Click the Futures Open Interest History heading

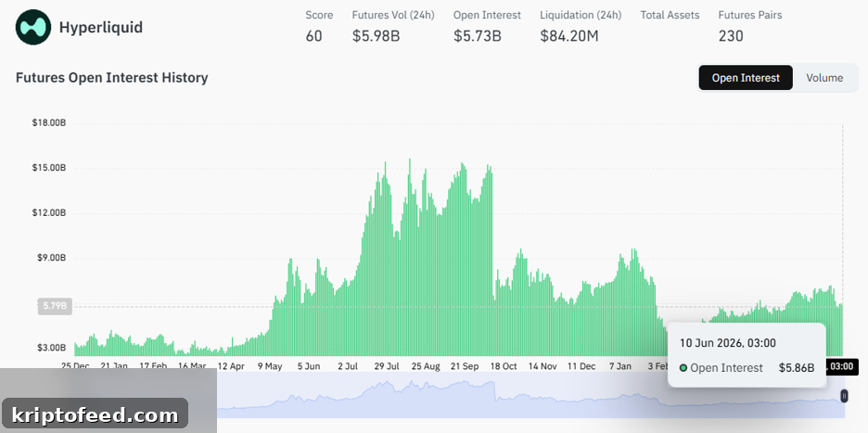112,78
